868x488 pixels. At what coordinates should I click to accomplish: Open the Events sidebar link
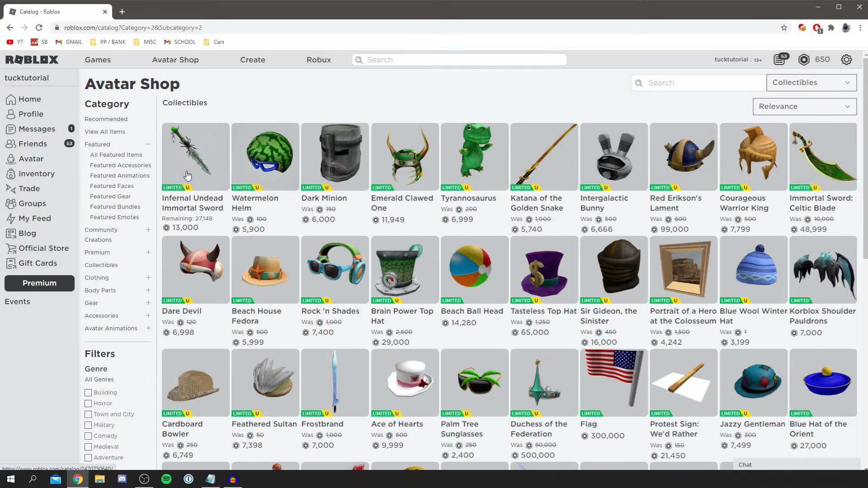click(17, 302)
